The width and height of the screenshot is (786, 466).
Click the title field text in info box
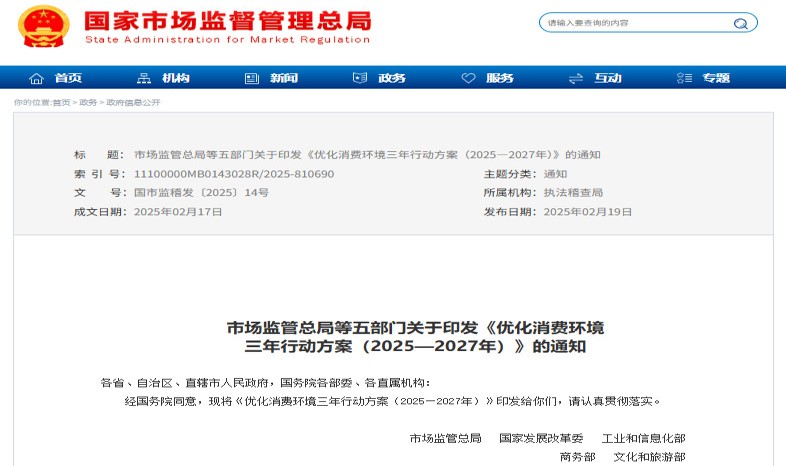coord(367,155)
